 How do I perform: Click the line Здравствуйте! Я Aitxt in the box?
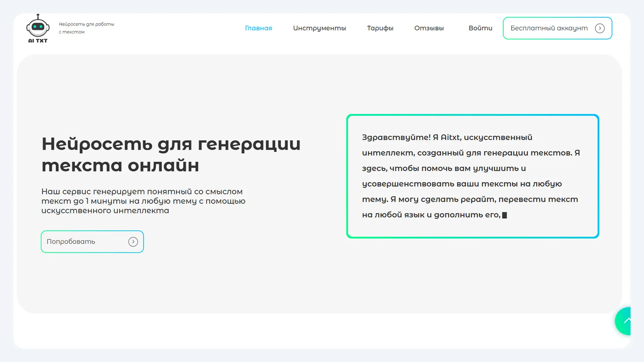pyautogui.click(x=447, y=137)
